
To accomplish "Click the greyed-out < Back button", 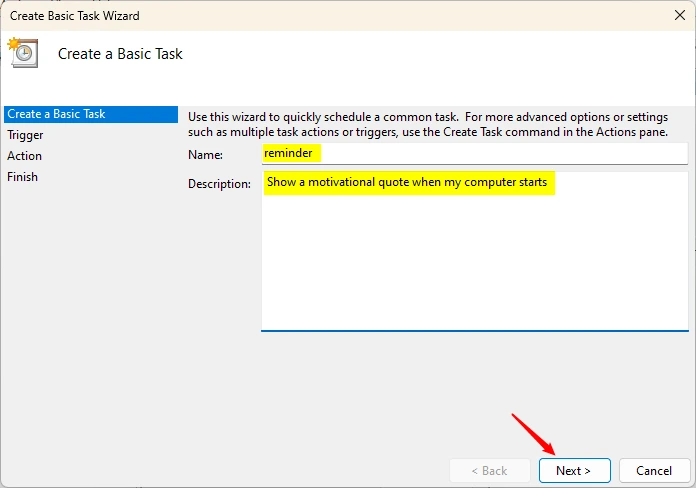I will pyautogui.click(x=490, y=470).
